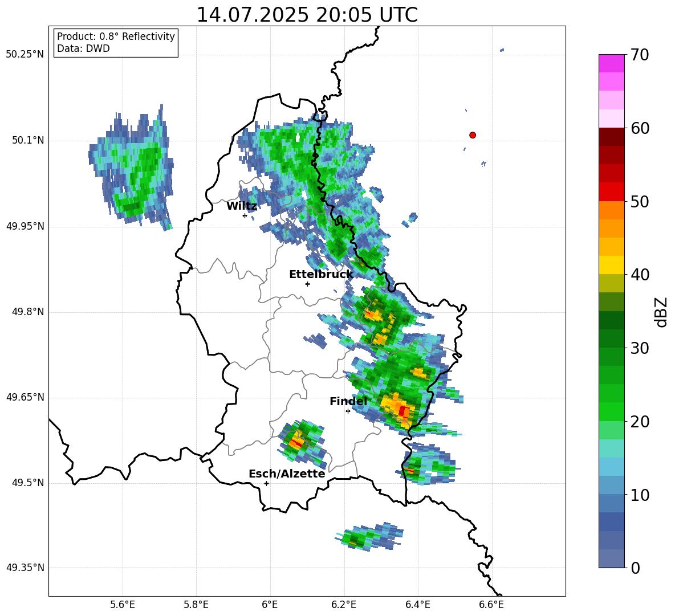The width and height of the screenshot is (675, 616).
Task: Click the cross marker below Findel
Action: (348, 411)
